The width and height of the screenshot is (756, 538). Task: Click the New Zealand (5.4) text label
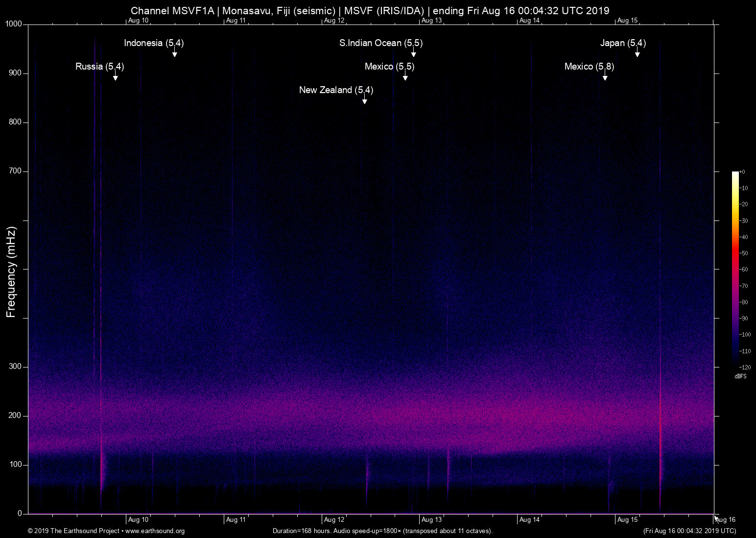(x=336, y=90)
